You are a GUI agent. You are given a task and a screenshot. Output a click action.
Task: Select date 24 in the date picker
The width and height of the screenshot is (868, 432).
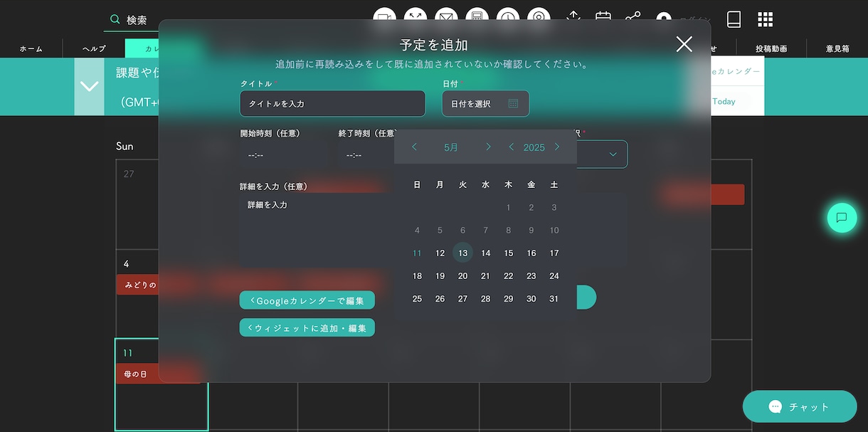tap(554, 275)
